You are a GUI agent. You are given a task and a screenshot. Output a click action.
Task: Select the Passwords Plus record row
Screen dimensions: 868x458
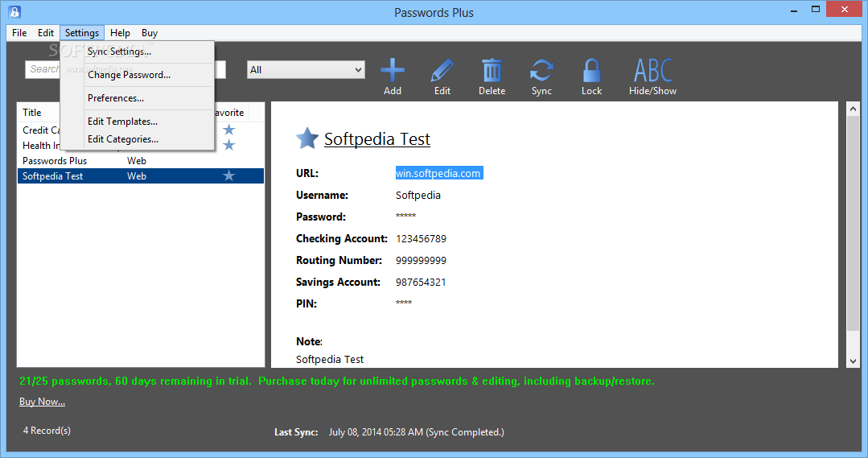141,161
